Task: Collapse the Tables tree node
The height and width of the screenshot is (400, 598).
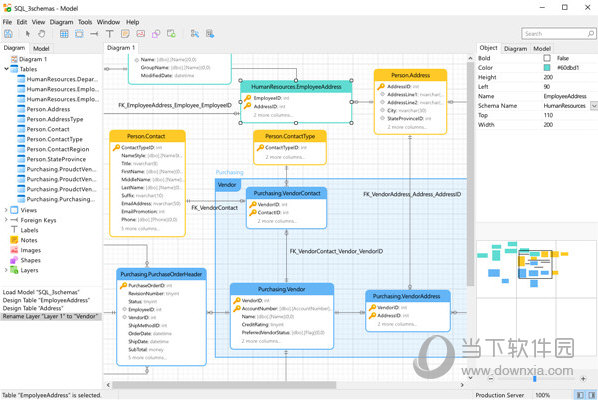Action: 6,69
